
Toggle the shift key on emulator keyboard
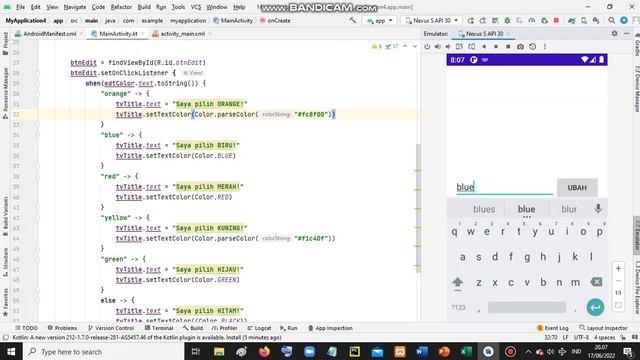[x=458, y=282]
